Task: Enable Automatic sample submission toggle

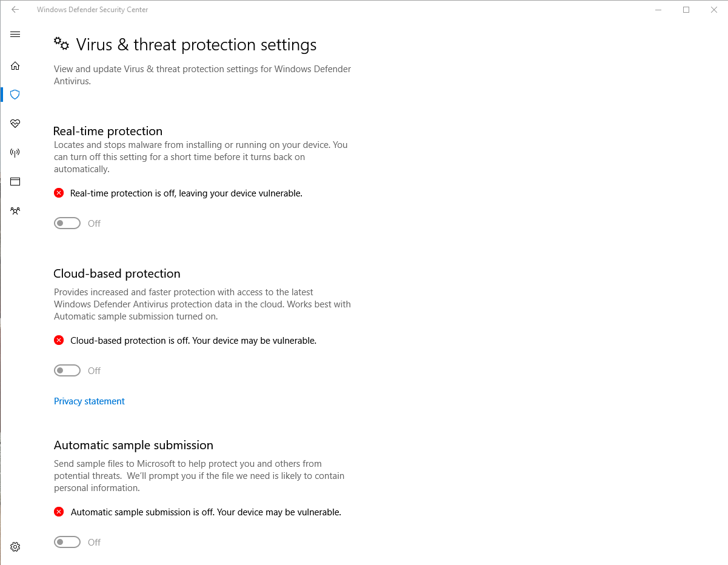Action: tap(67, 542)
